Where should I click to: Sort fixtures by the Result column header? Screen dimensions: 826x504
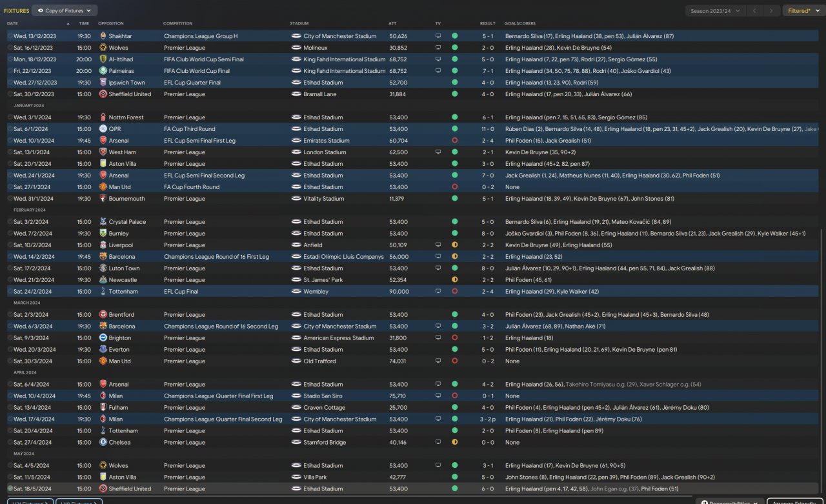pos(488,23)
